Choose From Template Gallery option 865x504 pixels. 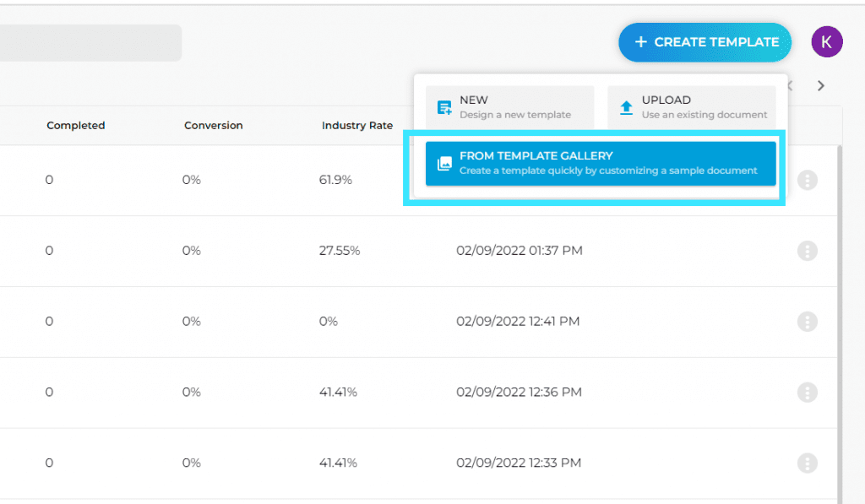601,163
